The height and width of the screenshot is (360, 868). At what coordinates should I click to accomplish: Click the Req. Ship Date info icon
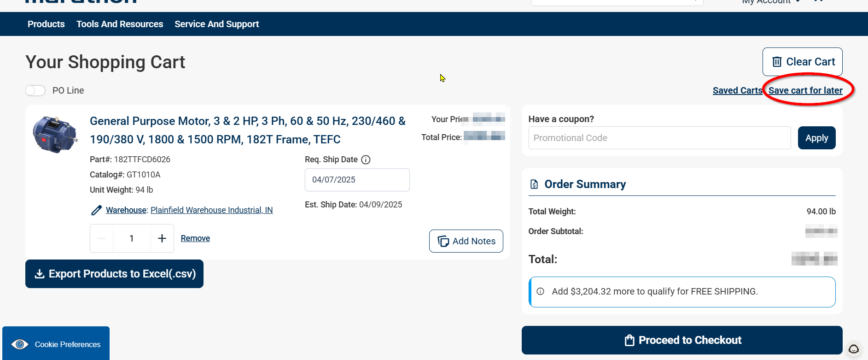[x=366, y=159]
